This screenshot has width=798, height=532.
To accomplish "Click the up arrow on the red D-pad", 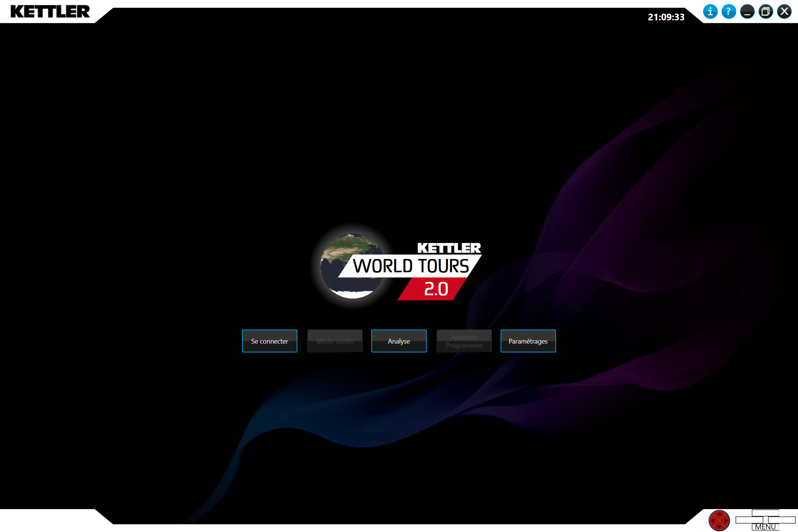I will [719, 514].
